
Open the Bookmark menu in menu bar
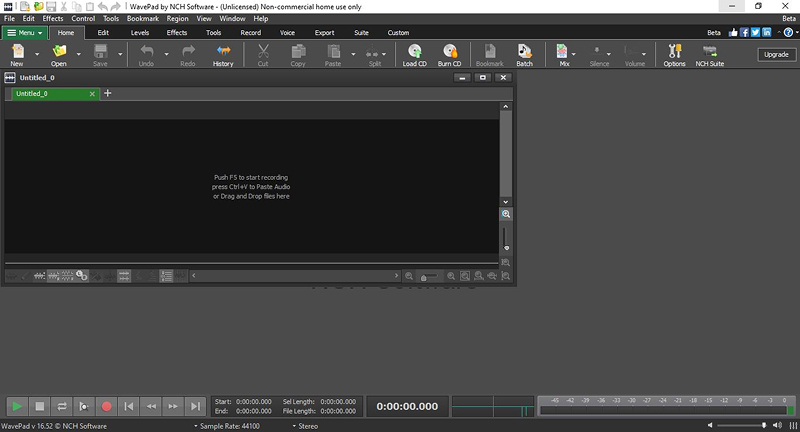(143, 18)
